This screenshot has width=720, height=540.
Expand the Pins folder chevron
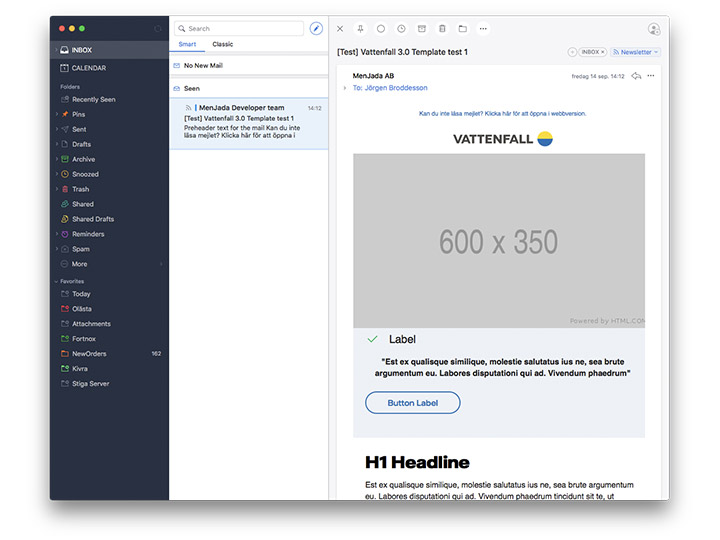pos(56,114)
